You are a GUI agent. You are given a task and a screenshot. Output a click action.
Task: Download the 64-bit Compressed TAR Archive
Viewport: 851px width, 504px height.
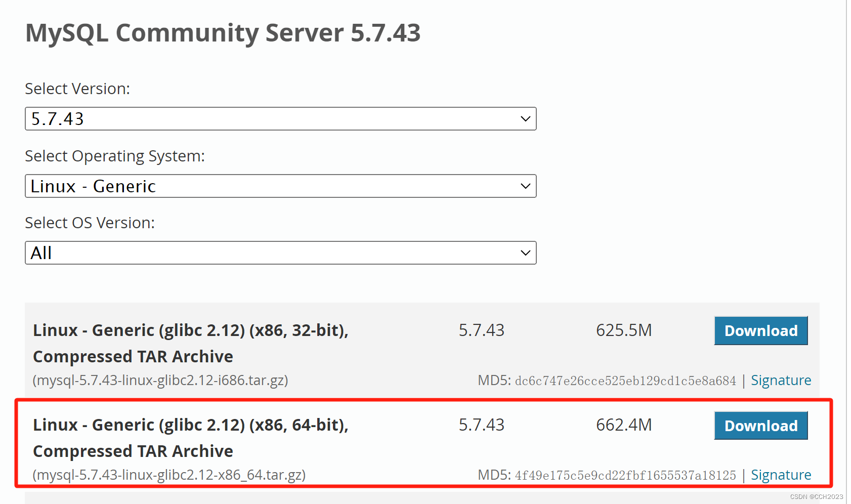(x=760, y=426)
